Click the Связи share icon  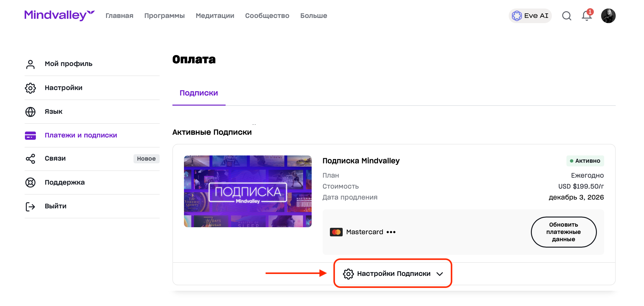tap(30, 158)
